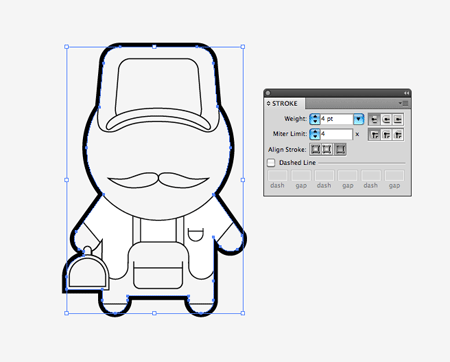The image size is (450, 362).
Task: Click the last gap input field
Action: (x=394, y=175)
